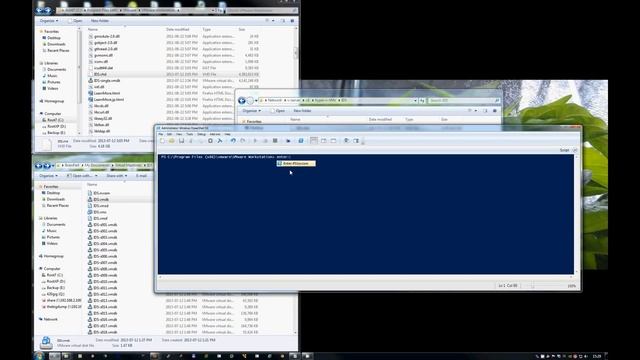Open Tools menu in PowerShell ISE
Image resolution: width=640 pixels, height=360 pixels.
click(x=190, y=134)
